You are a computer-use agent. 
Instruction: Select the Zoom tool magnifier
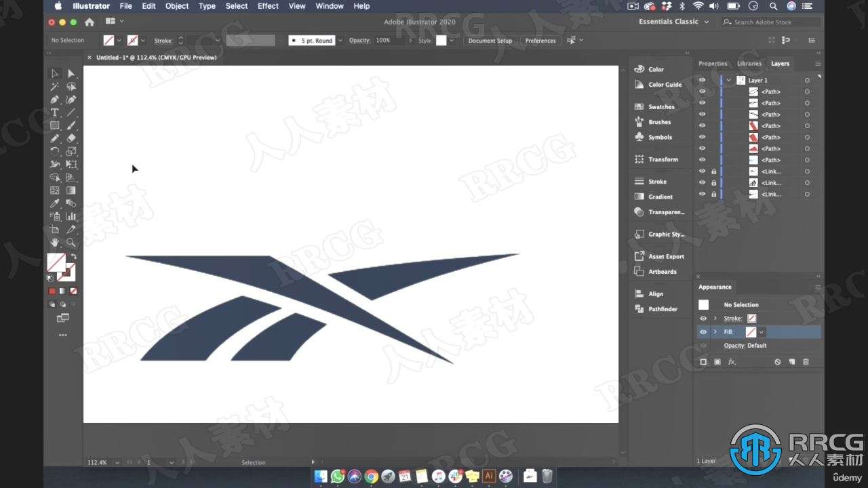point(71,243)
